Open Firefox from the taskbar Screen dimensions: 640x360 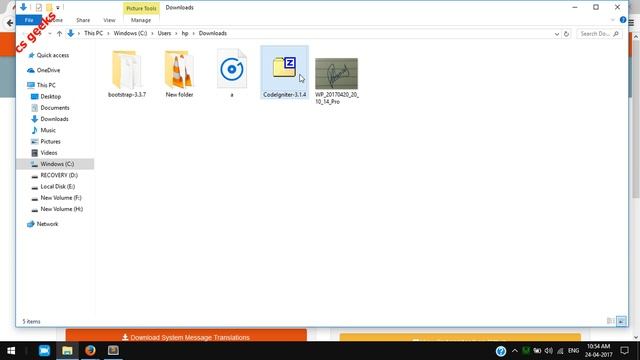90,351
